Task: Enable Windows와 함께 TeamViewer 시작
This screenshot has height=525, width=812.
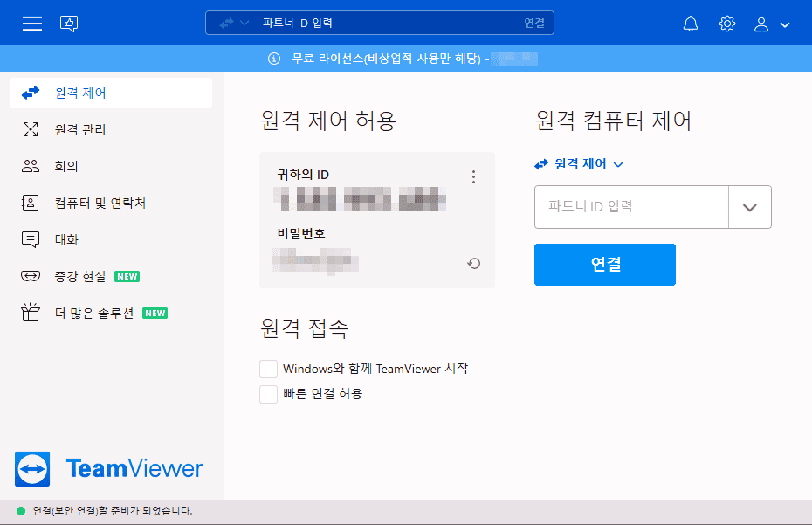Action: click(268, 369)
